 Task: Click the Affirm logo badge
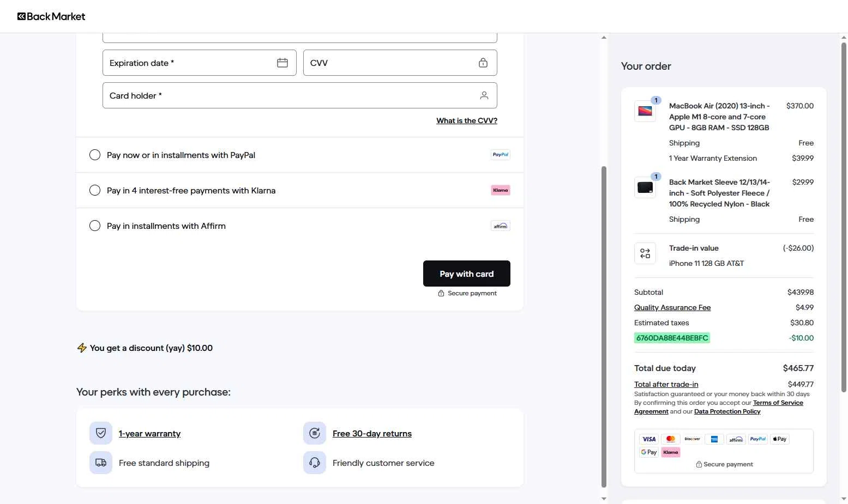pyautogui.click(x=501, y=226)
